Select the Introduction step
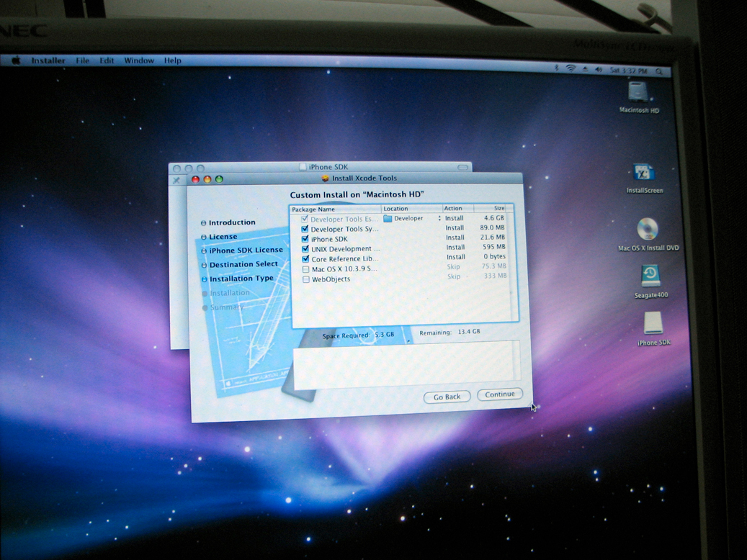The image size is (747, 560). click(x=231, y=222)
